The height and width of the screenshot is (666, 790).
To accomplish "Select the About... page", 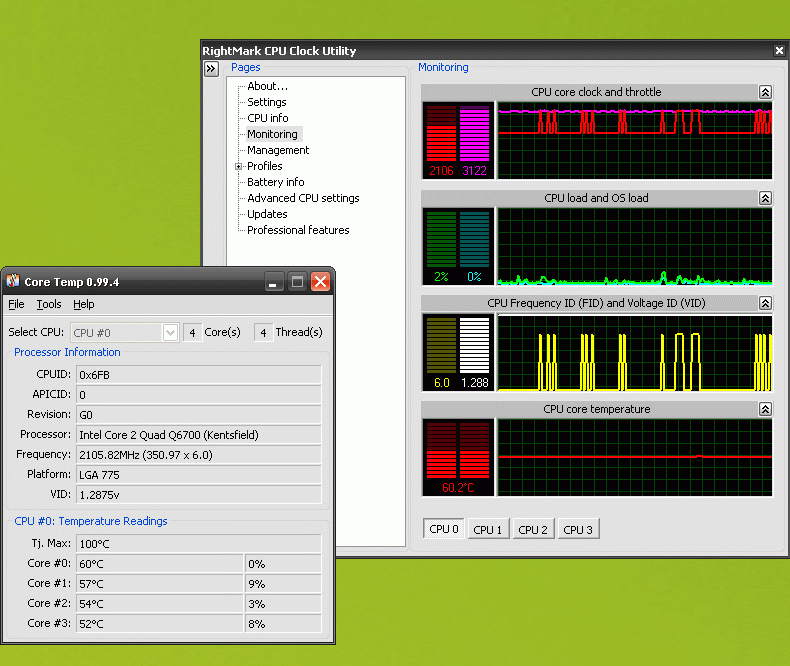I will pyautogui.click(x=268, y=86).
